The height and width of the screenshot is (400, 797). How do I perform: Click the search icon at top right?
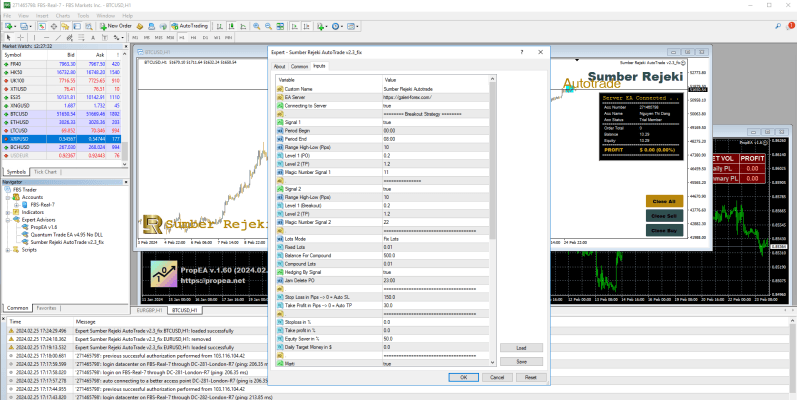pyautogui.click(x=778, y=26)
